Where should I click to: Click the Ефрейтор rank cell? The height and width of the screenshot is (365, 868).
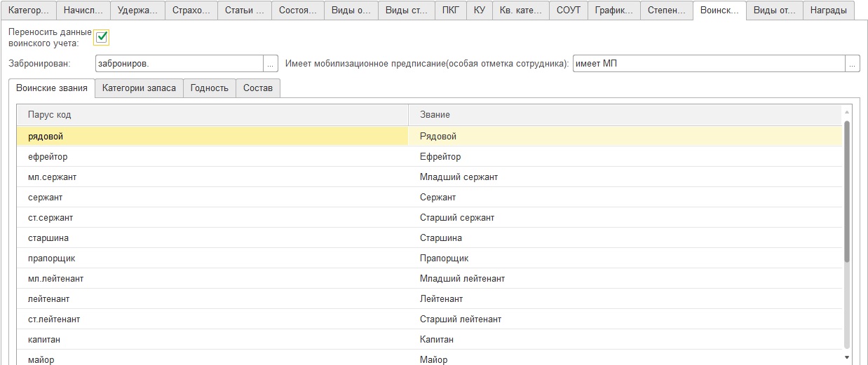(625, 157)
